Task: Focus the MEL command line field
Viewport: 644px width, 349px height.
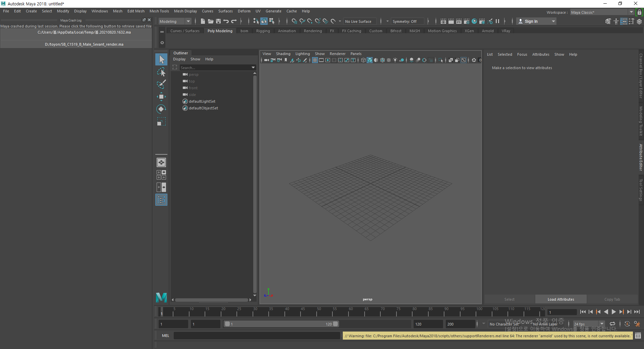Action: (257, 336)
